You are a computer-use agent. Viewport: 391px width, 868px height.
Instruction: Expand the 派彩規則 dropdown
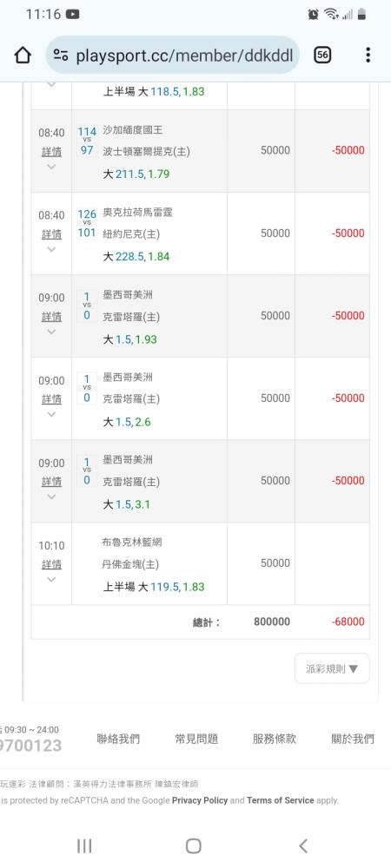click(332, 668)
